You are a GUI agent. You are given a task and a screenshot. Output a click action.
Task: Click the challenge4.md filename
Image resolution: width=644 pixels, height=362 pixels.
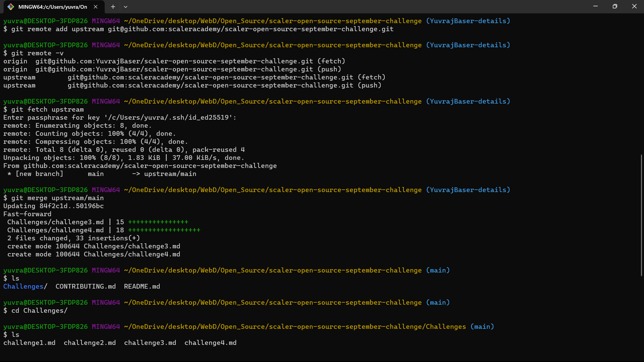[x=210, y=343]
